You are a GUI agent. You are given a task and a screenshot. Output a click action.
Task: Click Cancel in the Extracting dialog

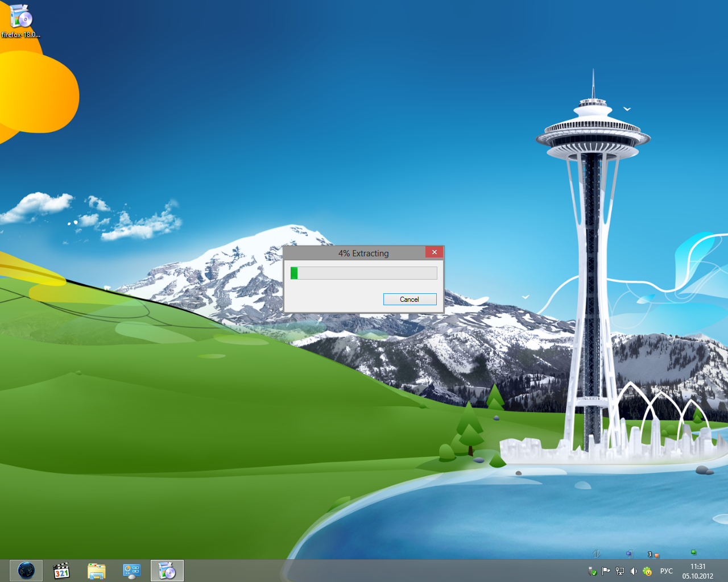[x=409, y=300]
